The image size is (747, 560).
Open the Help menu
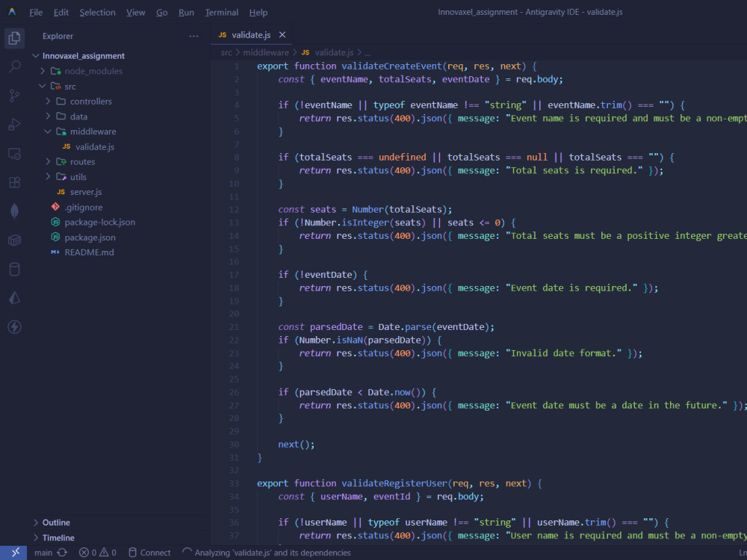pos(258,13)
